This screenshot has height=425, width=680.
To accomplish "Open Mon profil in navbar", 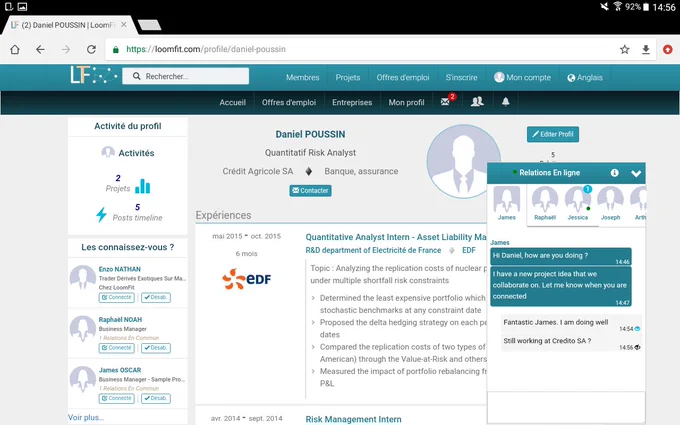I will click(406, 102).
